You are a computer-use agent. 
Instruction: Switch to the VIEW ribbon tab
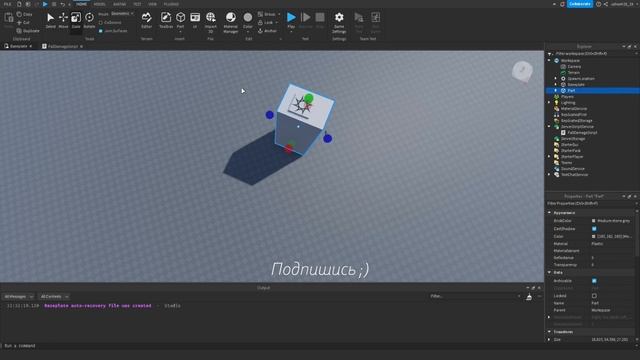point(152,4)
